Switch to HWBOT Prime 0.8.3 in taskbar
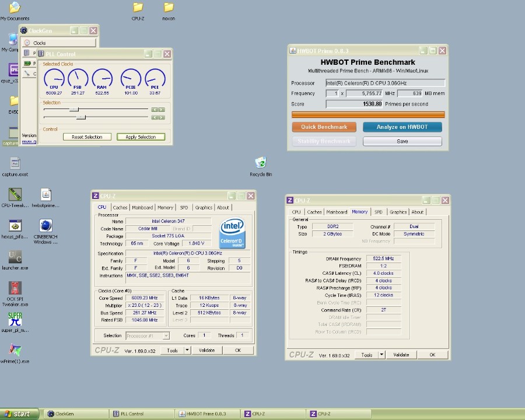Viewport: 525px width, 420px height. pos(208,414)
